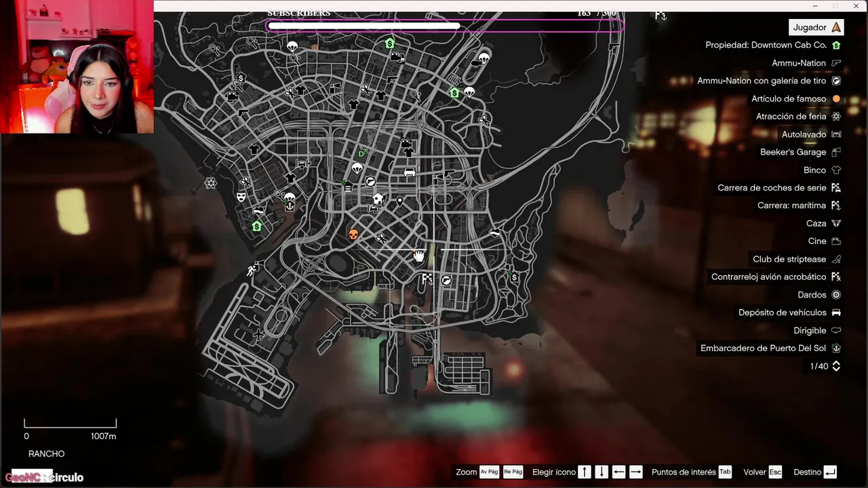Click the Tab key for Puntos de interés

click(x=725, y=472)
